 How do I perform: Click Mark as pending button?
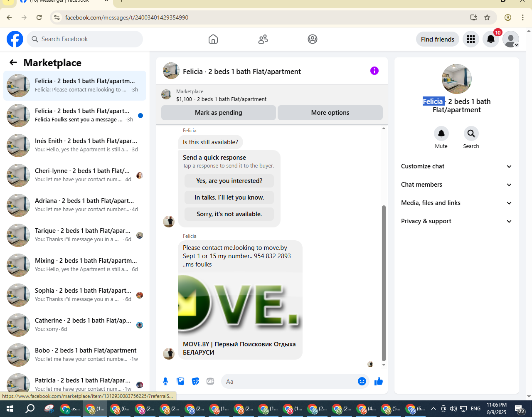point(219,113)
